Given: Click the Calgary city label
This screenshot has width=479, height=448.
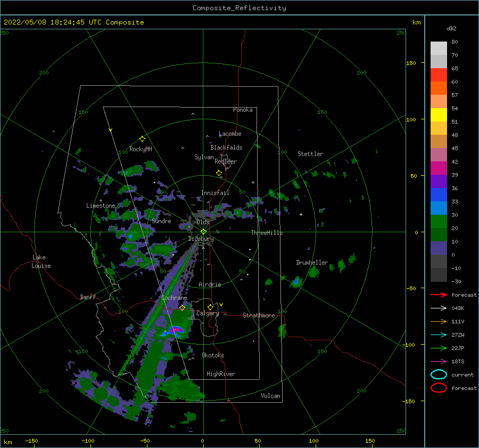Looking at the screenshot, I should tap(208, 313).
